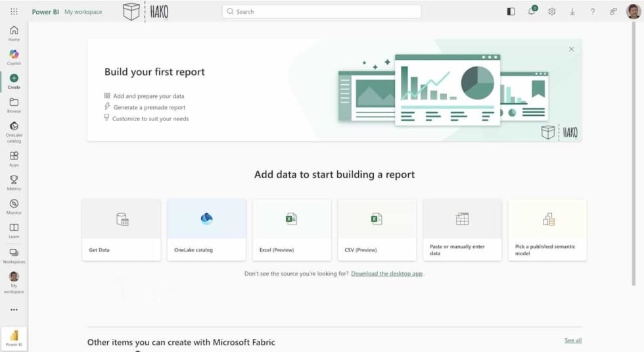Viewport: 644px width, 352px height.
Task: Open Monitor in the sidebar
Action: pos(14,207)
